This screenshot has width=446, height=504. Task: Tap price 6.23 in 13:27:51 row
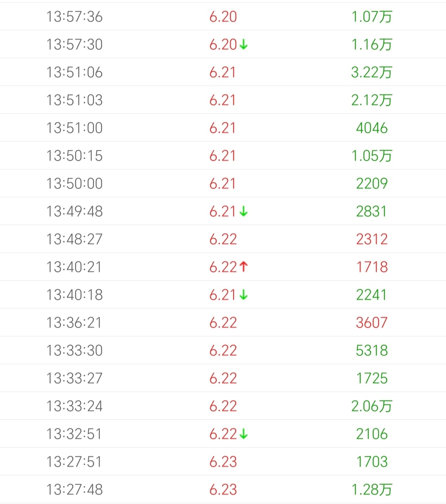coord(223,462)
